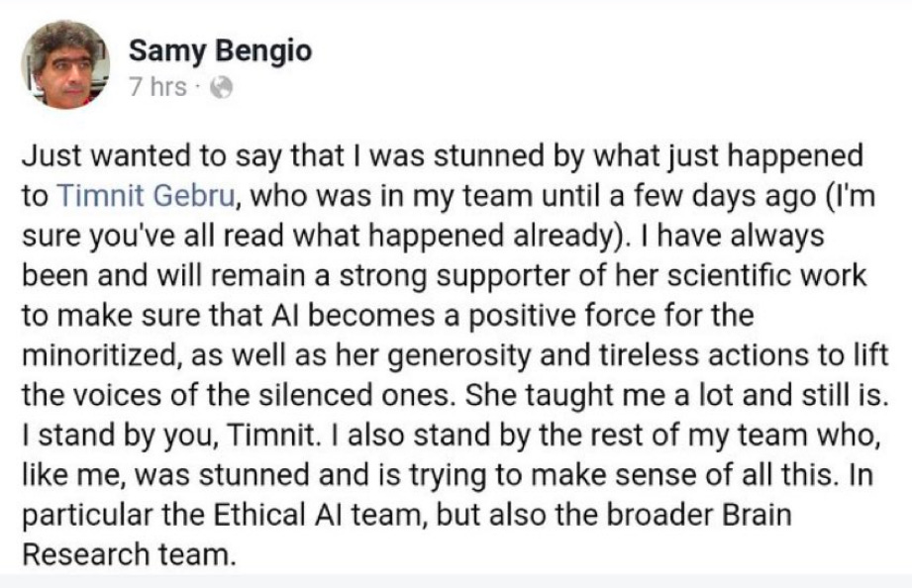Click the Timnit Gebru tagged name link
912x588 pixels.
point(148,196)
